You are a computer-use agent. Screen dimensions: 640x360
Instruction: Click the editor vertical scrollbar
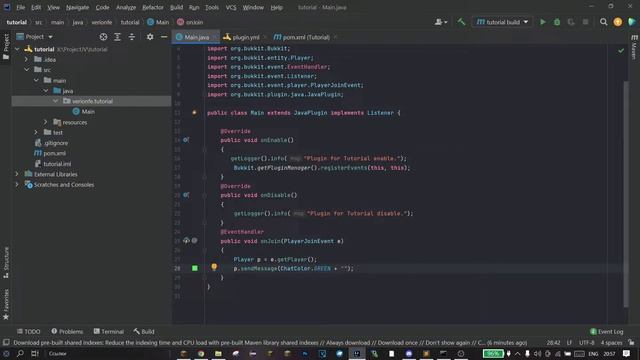point(626,194)
